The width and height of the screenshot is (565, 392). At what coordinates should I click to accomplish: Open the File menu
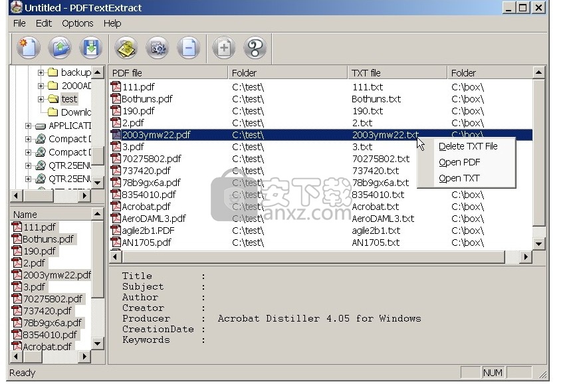(x=19, y=23)
